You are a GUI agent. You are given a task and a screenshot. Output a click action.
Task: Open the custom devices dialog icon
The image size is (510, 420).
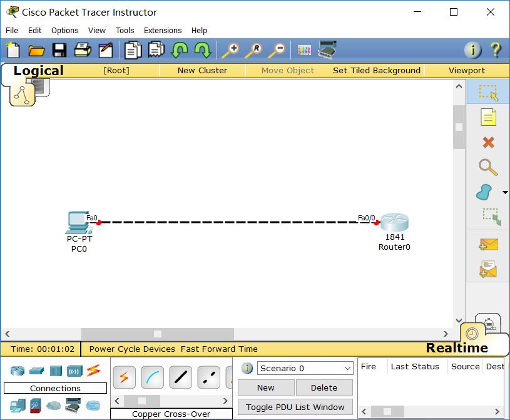(x=327, y=50)
